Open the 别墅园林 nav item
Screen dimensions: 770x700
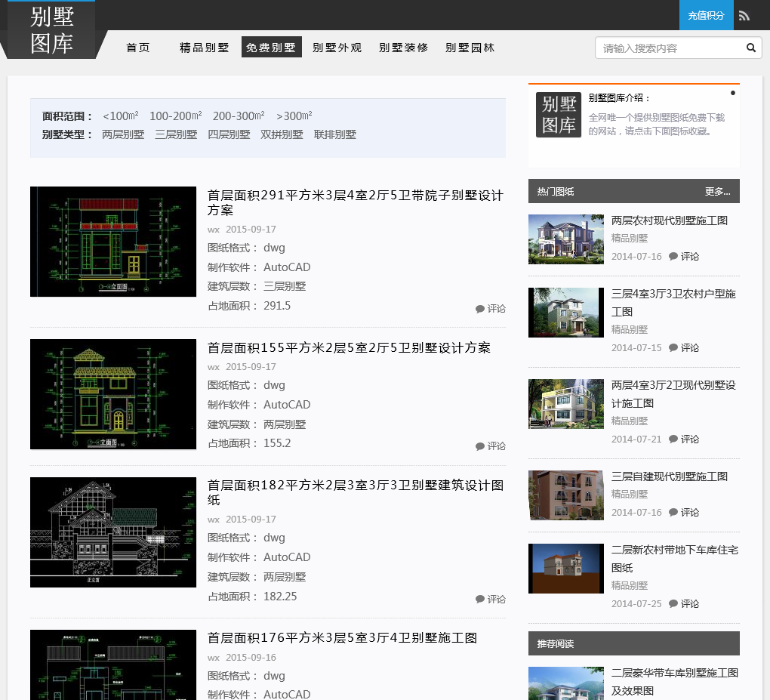(470, 47)
